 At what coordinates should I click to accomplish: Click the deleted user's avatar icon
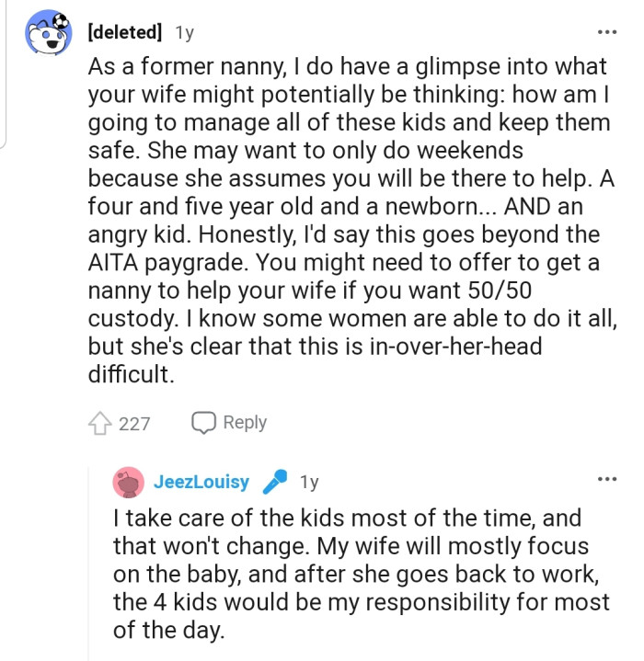pos(45,35)
